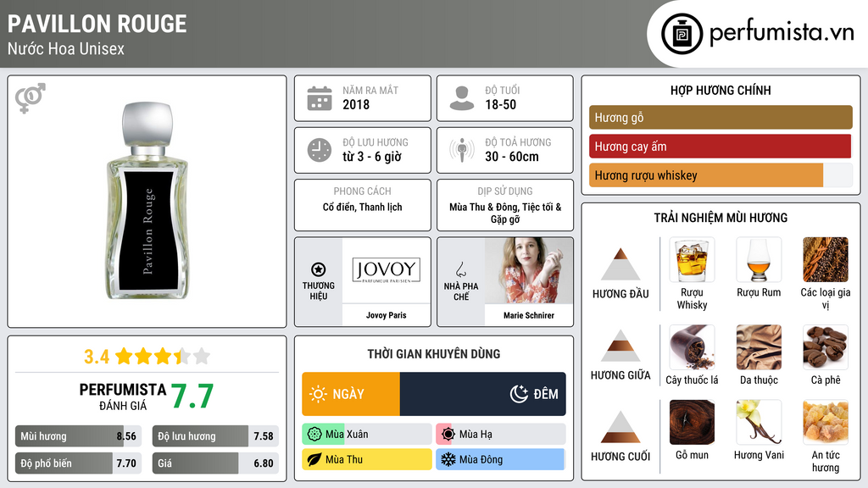Viewport: 868px width, 488px height.
Task: Click the longevity value từ 3 - 6 giờ
Action: pos(371,157)
